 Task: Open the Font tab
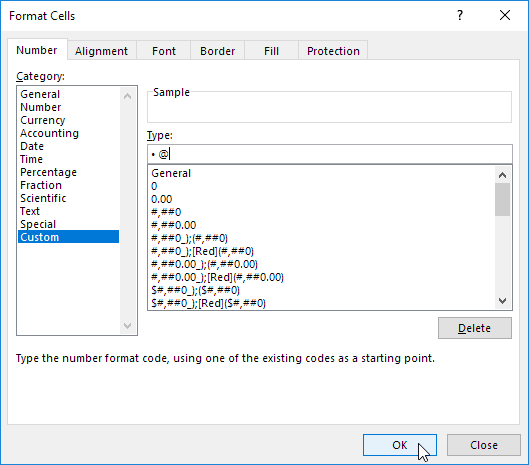click(164, 51)
